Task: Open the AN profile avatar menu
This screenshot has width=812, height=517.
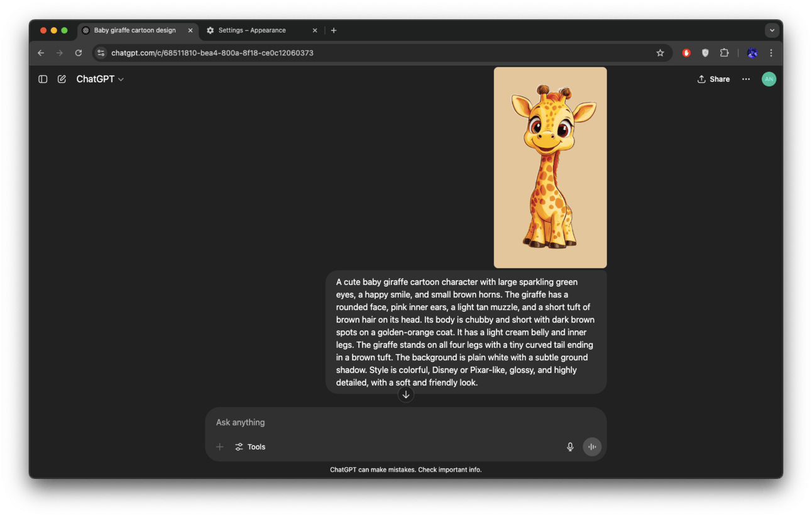Action: pos(769,79)
